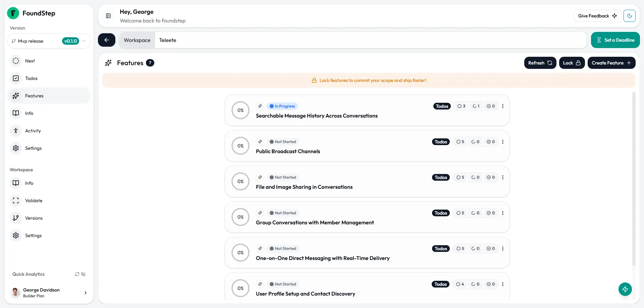
Task: Open Todos in the sidebar
Action: point(49,78)
